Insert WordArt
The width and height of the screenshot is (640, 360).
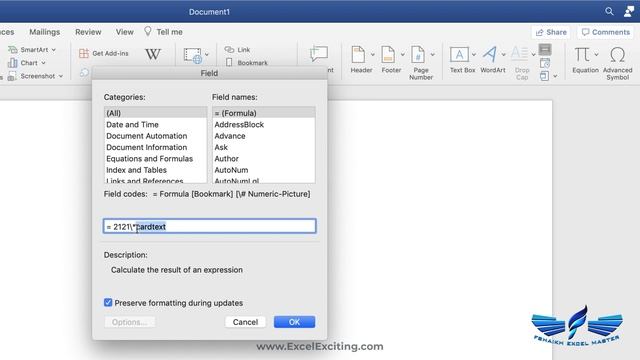pos(493,60)
